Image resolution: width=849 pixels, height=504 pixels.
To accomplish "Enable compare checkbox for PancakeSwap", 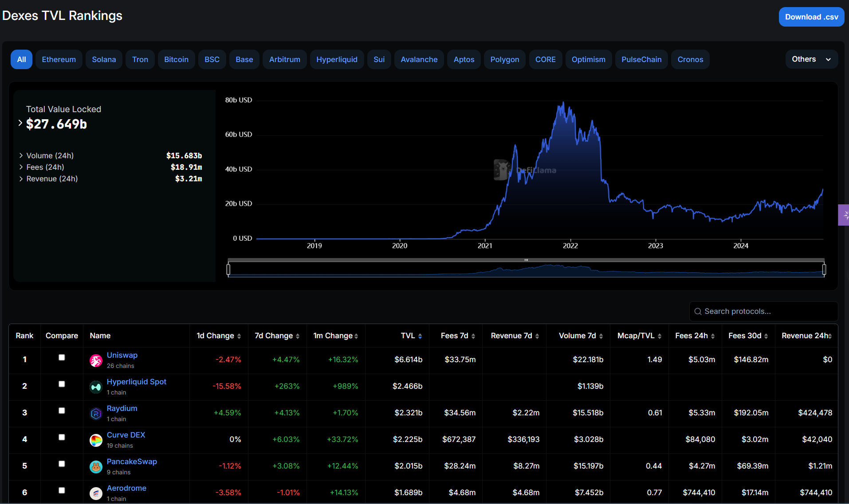I will pos(62,464).
